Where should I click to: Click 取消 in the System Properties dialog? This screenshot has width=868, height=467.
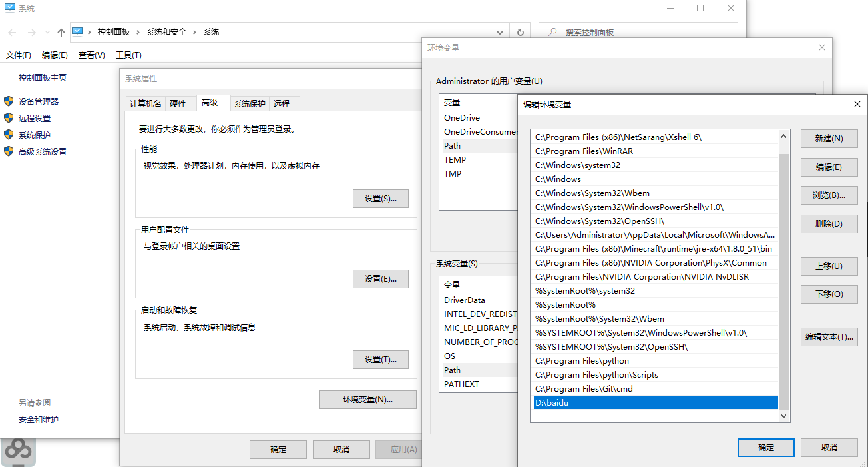click(x=341, y=450)
